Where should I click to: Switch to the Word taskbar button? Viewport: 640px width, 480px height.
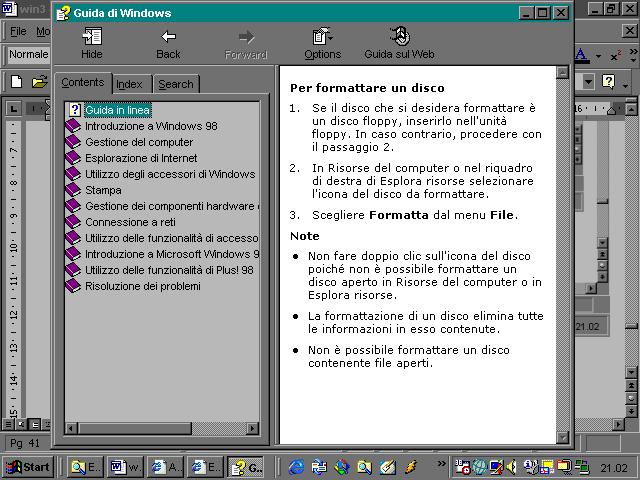click(124, 467)
